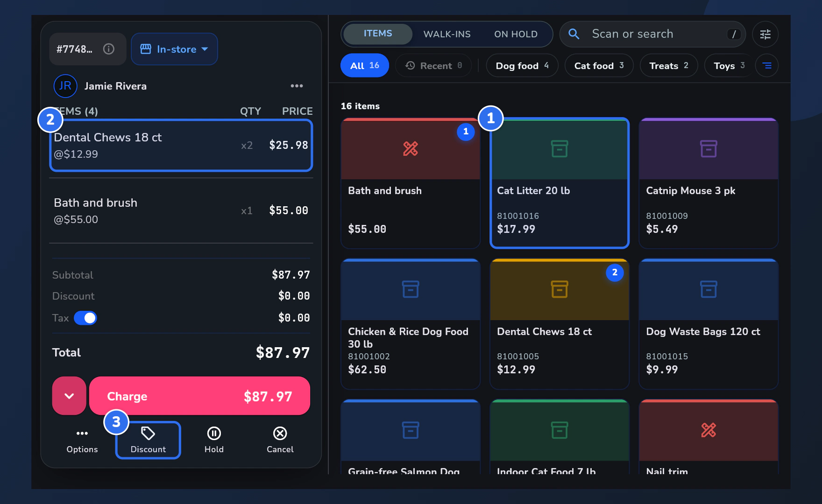Filter by Treats category

click(669, 66)
